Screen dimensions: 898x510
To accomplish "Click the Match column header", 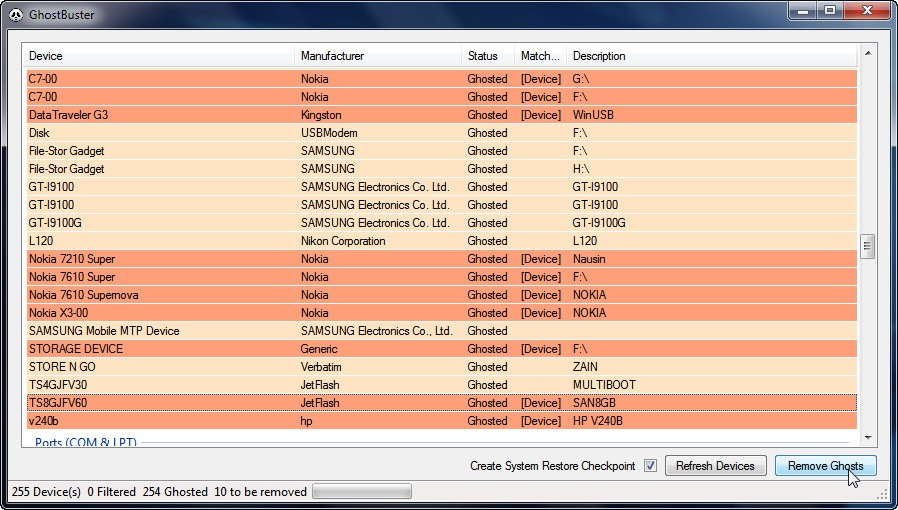I will point(540,56).
